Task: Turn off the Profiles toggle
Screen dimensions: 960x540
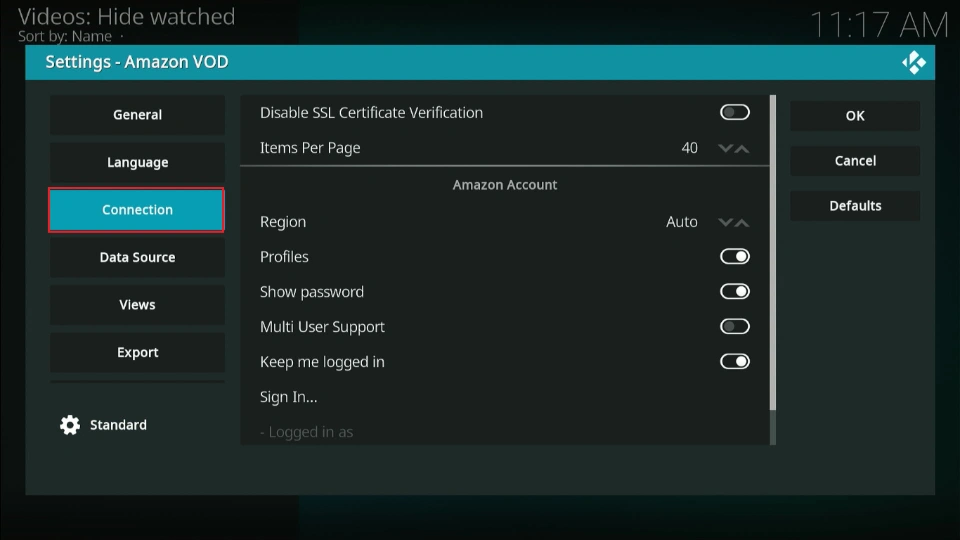Action: coord(734,257)
